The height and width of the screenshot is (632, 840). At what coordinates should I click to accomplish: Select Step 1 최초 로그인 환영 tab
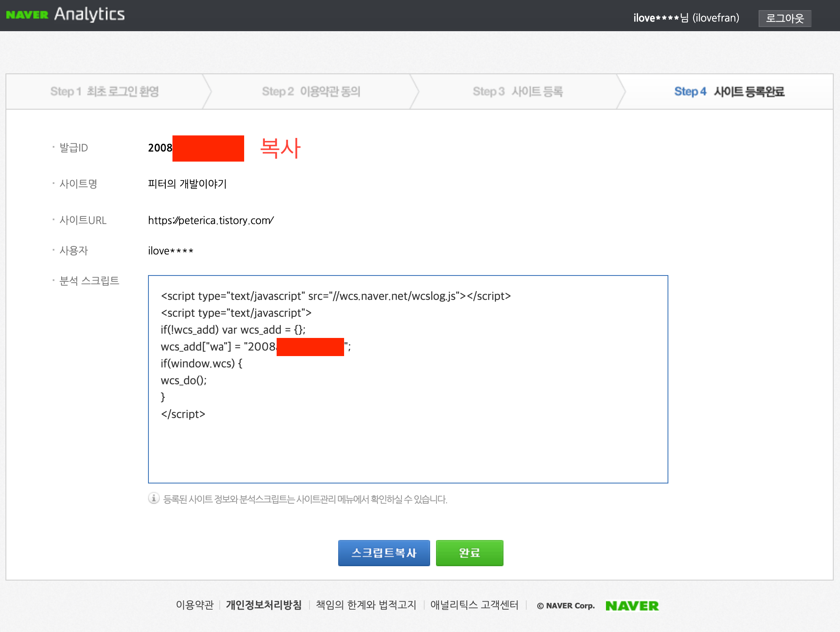105,92
